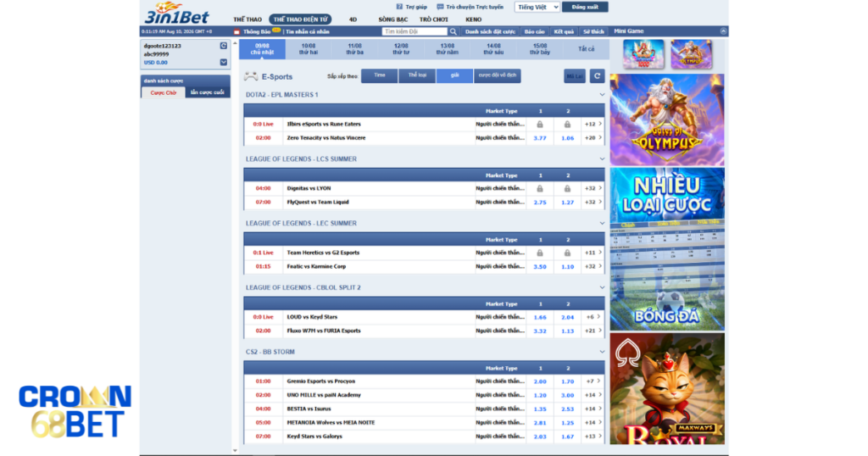868x456 pixels.
Task: Expand the account details arrow below balance
Action: pos(223,62)
